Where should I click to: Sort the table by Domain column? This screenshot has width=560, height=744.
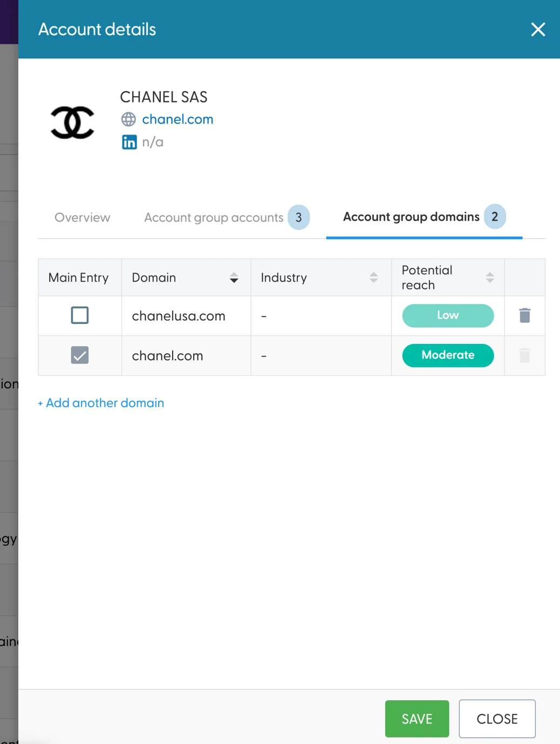[x=234, y=278]
